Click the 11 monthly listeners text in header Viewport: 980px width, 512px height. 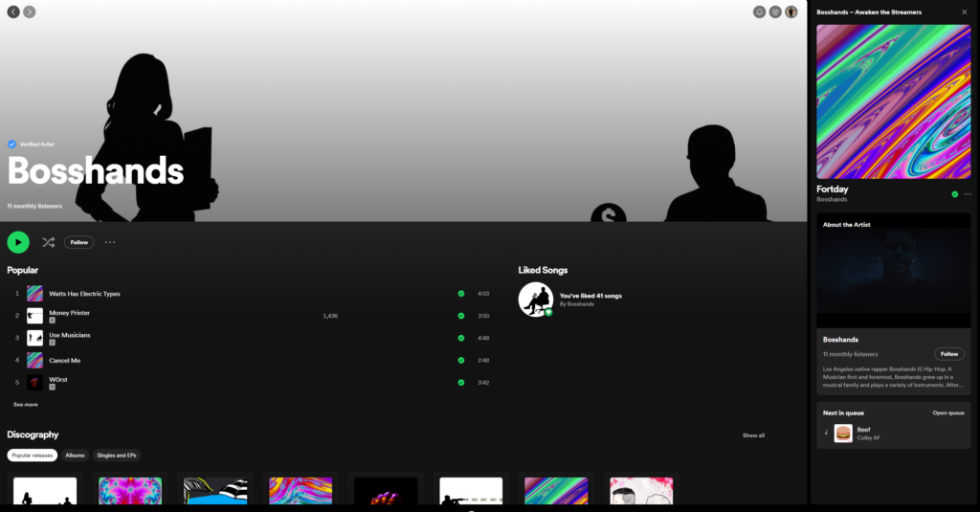pos(34,206)
